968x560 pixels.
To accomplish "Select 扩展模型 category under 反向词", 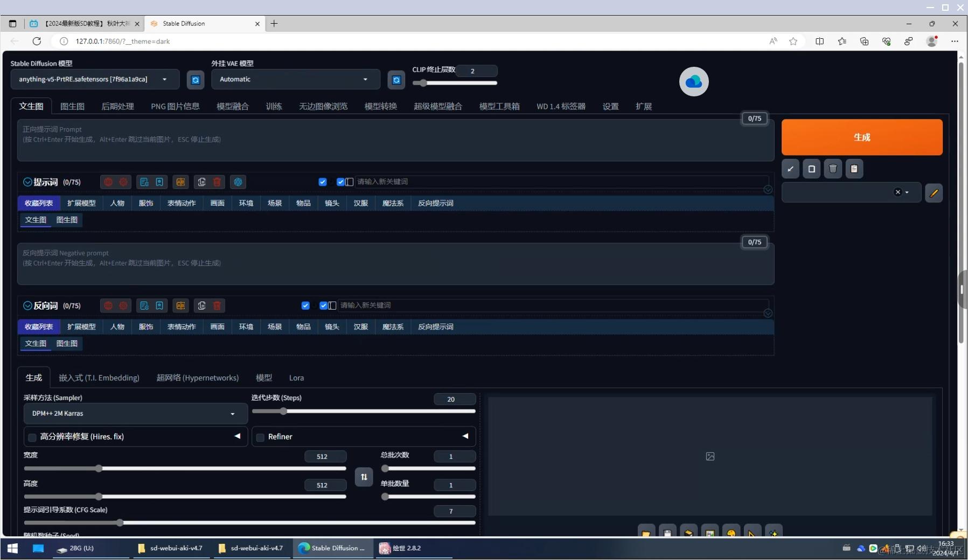I will coord(81,327).
